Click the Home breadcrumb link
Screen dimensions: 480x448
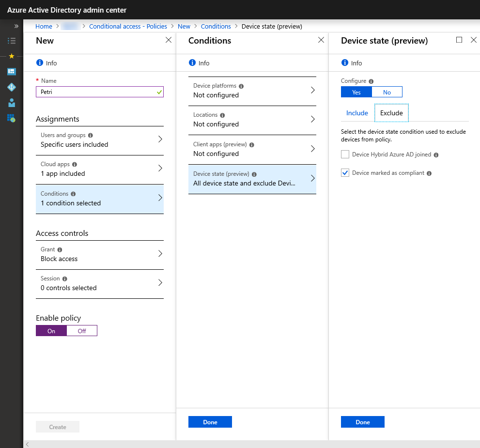click(x=44, y=26)
